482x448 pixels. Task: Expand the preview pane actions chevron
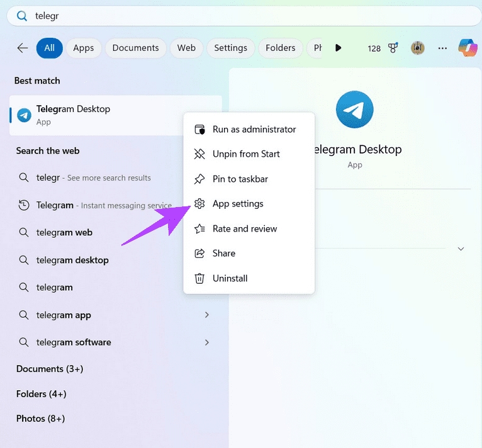pos(461,249)
